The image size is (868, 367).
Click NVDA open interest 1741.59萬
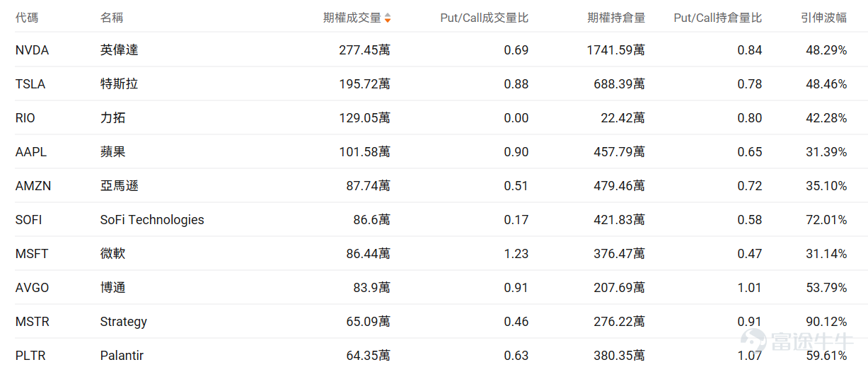click(x=615, y=50)
